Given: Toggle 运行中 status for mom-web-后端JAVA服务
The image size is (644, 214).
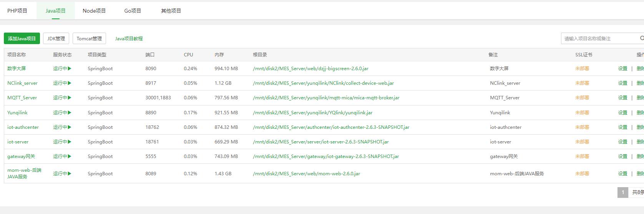Looking at the screenshot, I should coord(62,173).
